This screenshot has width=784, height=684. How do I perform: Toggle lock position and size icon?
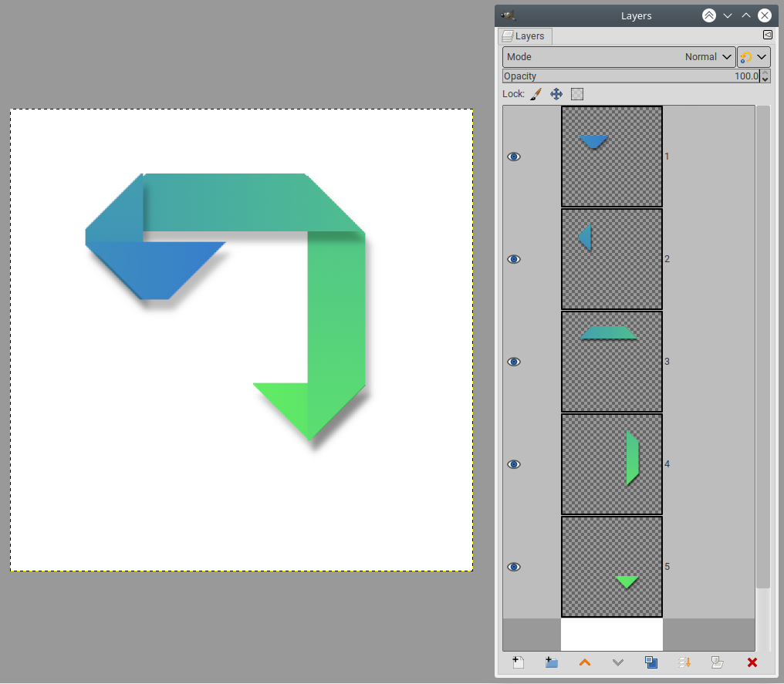point(556,94)
